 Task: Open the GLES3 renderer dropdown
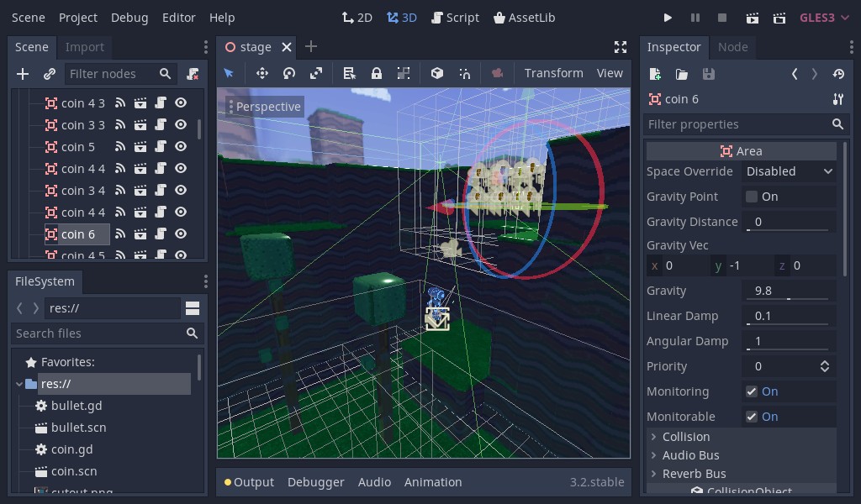(x=824, y=18)
